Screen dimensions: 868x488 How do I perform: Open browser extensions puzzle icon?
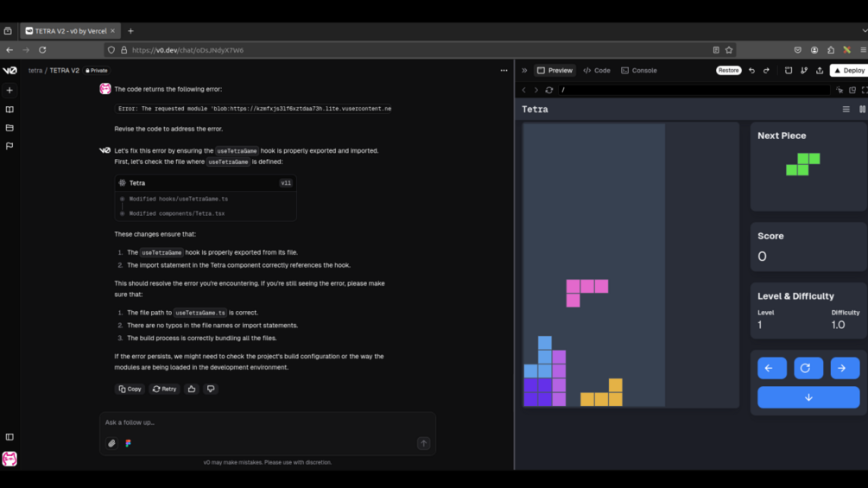coord(831,50)
